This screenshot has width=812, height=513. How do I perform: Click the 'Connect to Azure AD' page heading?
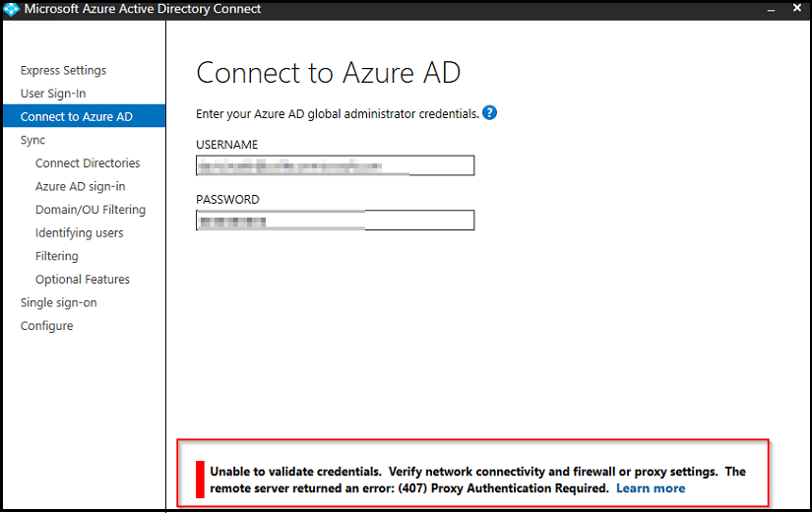pos(329,73)
